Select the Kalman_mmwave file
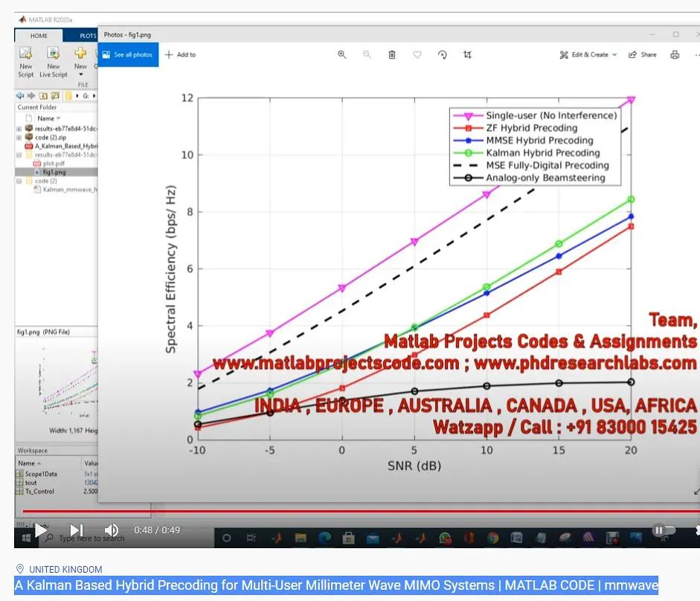This screenshot has height=601, width=700. 65,190
